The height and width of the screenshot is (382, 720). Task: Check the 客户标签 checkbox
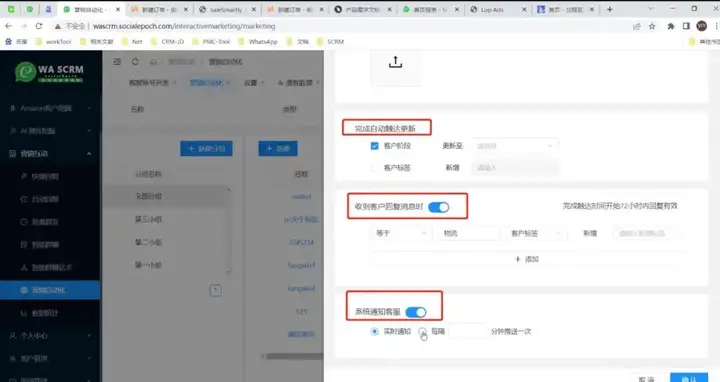(x=374, y=168)
